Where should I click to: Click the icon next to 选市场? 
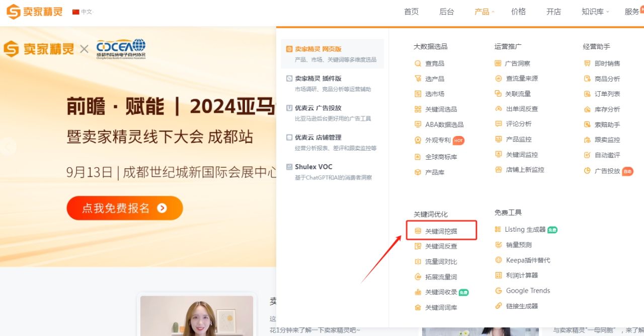pos(418,94)
